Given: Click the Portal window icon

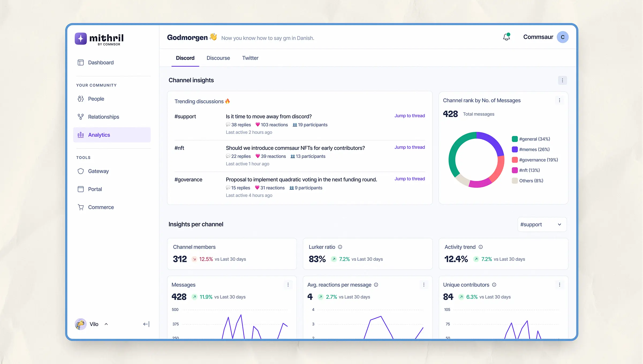Looking at the screenshot, I should click(81, 189).
